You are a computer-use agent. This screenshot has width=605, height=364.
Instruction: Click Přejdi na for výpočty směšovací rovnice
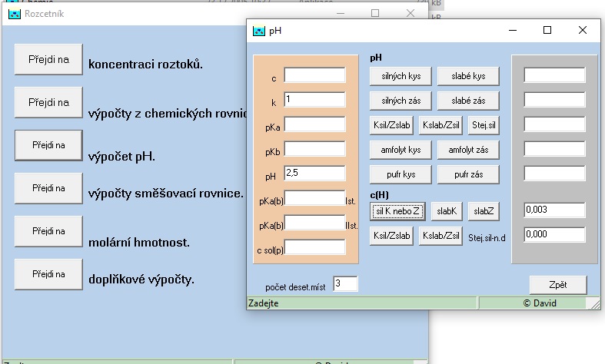point(48,188)
